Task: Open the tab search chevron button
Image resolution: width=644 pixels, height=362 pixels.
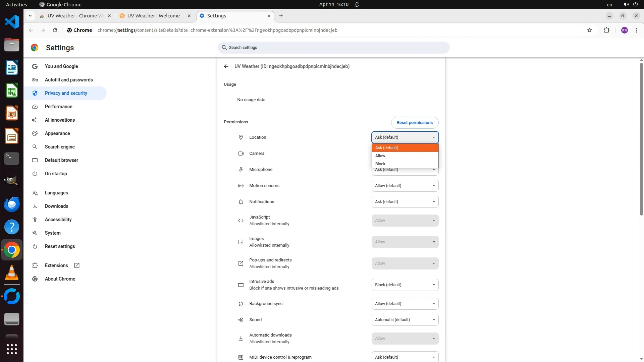Action: coord(30,16)
